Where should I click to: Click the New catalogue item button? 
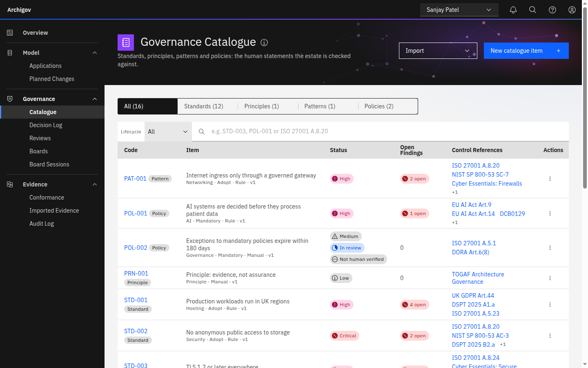526,51
